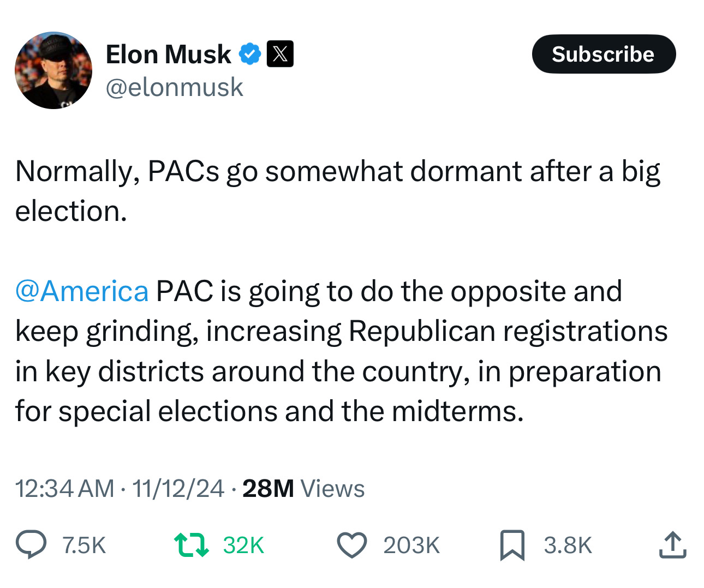Viewport: 704px width, 588px height.
Task: Click the 3.8K bookmarks count
Action: pos(568,545)
